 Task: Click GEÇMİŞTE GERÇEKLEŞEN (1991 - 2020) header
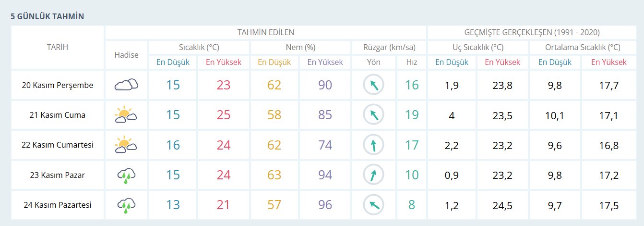532,32
